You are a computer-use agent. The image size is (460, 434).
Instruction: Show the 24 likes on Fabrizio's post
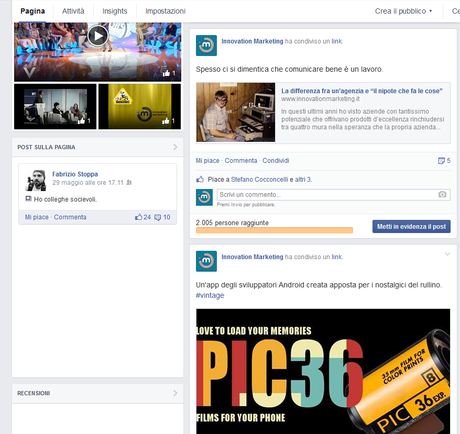[x=143, y=217]
